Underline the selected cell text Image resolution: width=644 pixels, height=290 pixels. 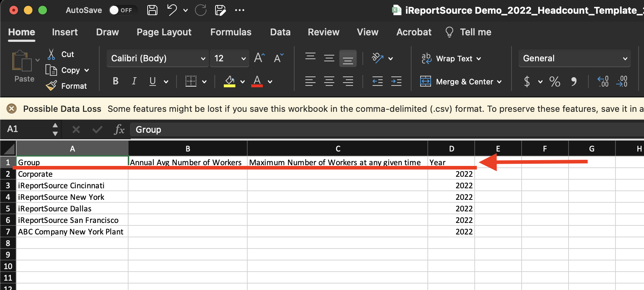pyautogui.click(x=153, y=81)
